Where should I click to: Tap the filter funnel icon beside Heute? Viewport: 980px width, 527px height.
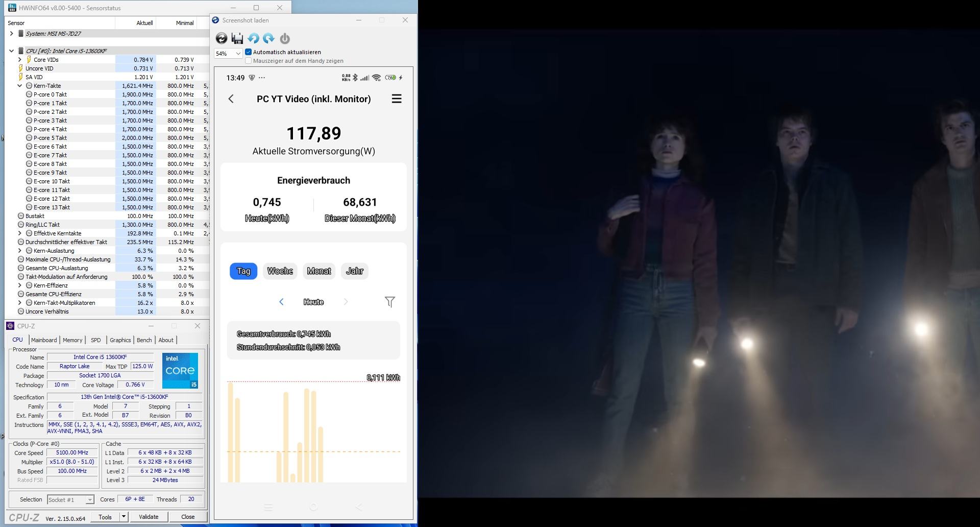(x=390, y=302)
